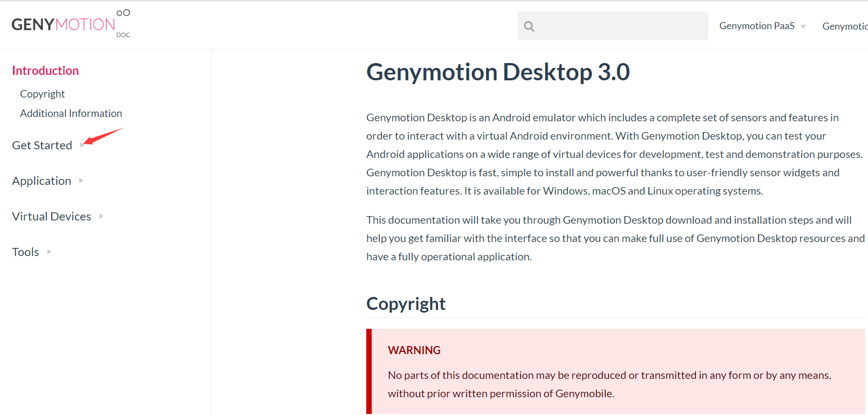The image size is (868, 415).
Task: Click the paragraph starting 'This documentation will take you'
Action: pyautogui.click(x=616, y=238)
